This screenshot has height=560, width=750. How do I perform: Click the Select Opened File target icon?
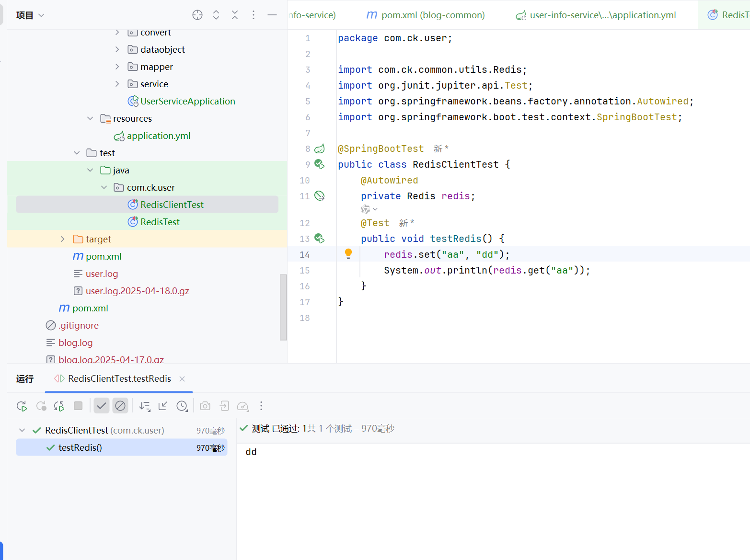[x=197, y=15]
